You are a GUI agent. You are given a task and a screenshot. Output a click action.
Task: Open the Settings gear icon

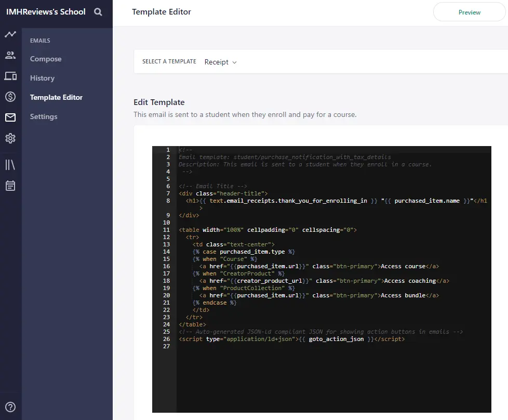point(10,138)
